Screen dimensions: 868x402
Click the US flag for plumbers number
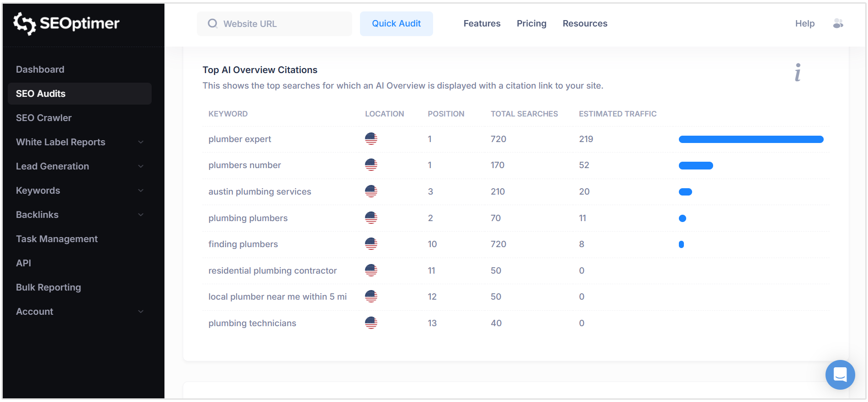point(371,165)
